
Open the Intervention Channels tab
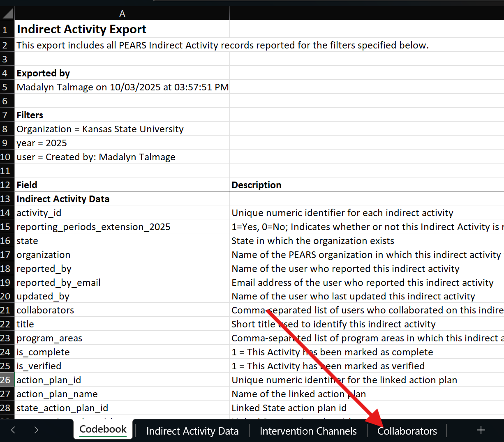coord(308,431)
